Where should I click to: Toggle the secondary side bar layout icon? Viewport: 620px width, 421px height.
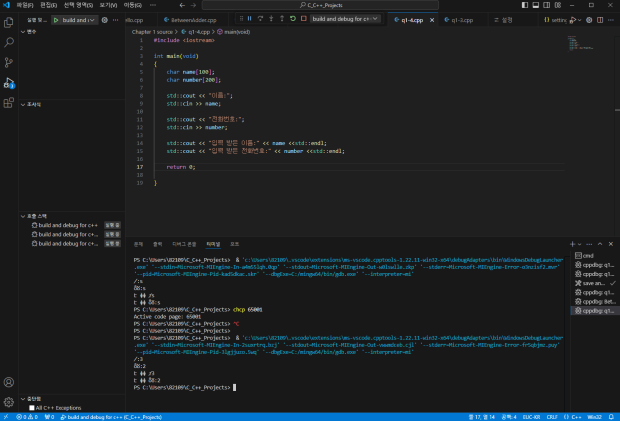click(x=547, y=5)
